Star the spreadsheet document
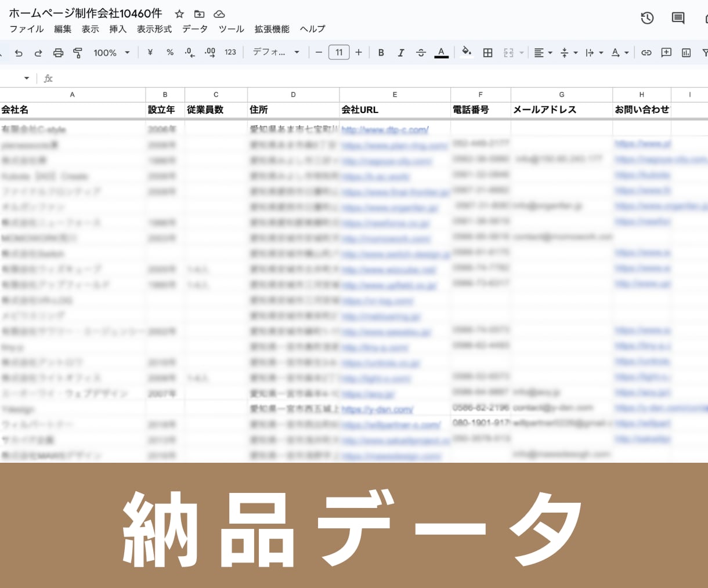Viewport: 708px width, 588px height. [x=179, y=14]
